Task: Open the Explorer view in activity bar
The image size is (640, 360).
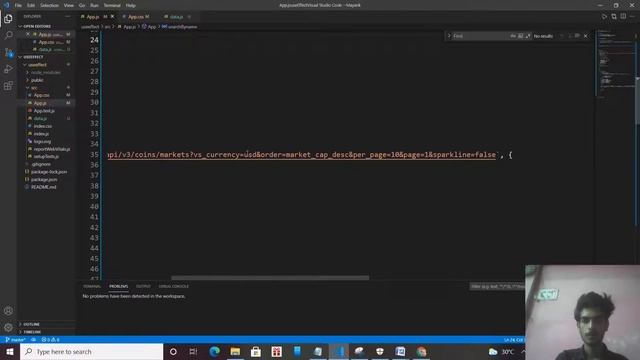Action: [8, 19]
